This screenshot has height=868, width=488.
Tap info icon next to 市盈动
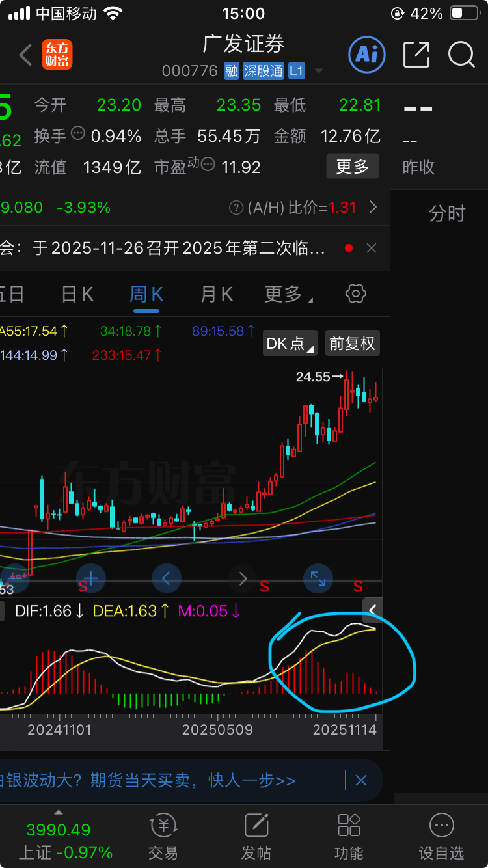pyautogui.click(x=208, y=164)
